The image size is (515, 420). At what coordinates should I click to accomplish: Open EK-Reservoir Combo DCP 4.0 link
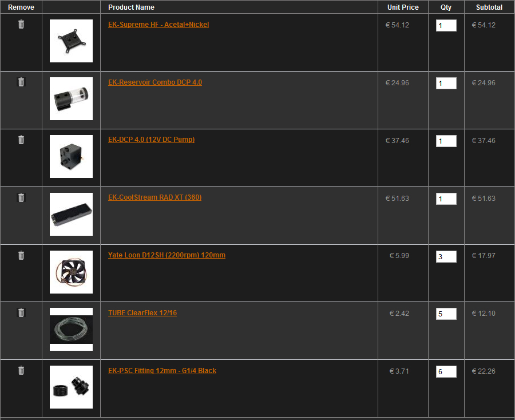pyautogui.click(x=155, y=82)
